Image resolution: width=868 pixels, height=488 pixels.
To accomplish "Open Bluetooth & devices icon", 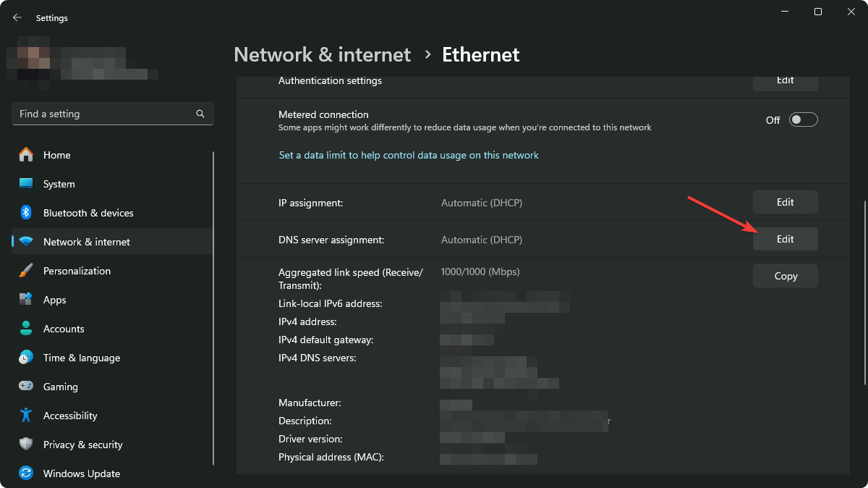I will tap(26, 213).
